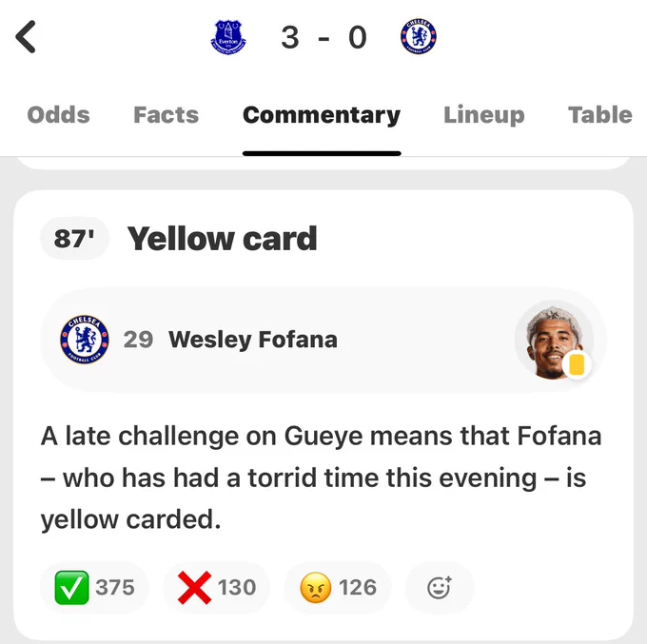Switch to the Facts tab
647x644 pixels.
167,115
